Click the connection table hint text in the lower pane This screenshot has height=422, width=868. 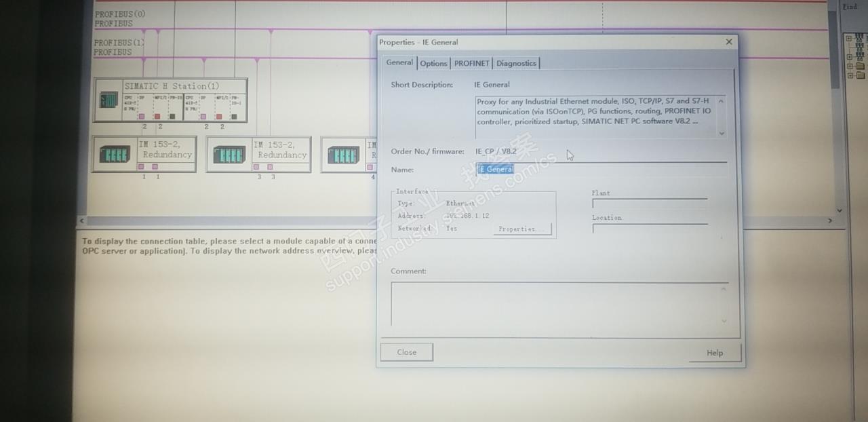tap(229, 246)
